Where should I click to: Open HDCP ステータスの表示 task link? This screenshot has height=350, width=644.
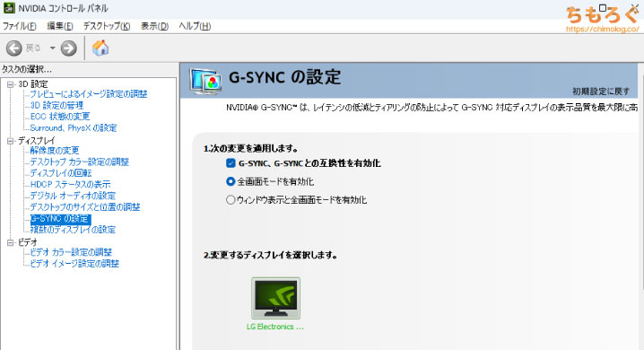pyautogui.click(x=70, y=185)
